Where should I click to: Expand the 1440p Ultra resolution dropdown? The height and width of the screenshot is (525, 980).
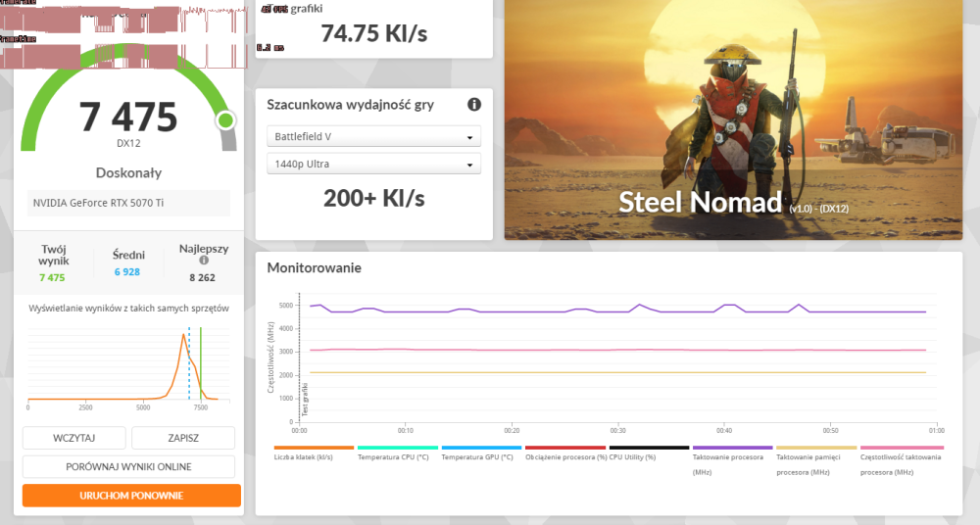pos(373,164)
